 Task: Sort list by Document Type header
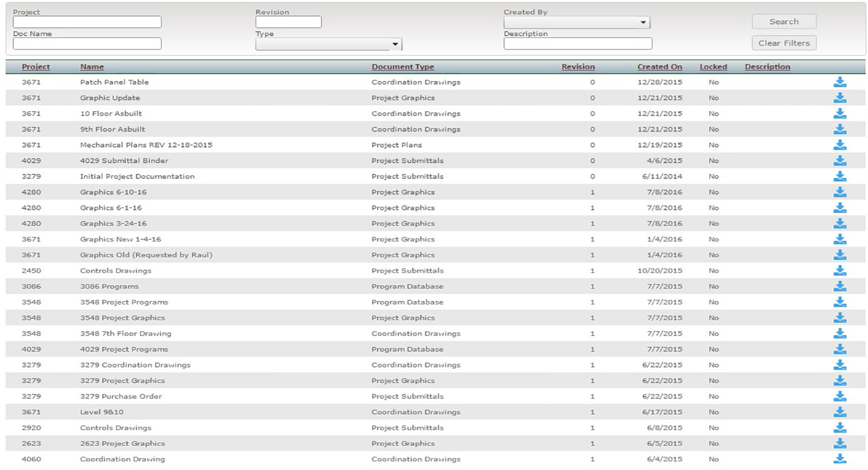tap(403, 67)
